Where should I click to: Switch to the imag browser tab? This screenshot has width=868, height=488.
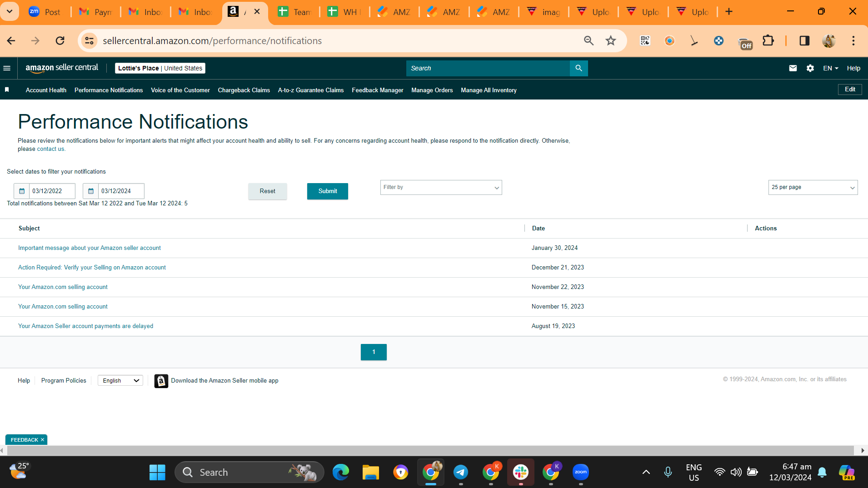click(544, 12)
